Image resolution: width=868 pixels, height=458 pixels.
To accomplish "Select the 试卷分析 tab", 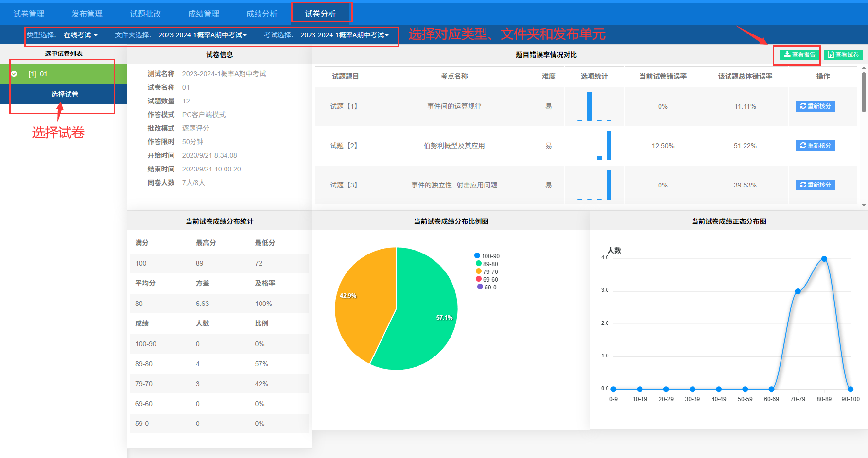I will (x=320, y=14).
